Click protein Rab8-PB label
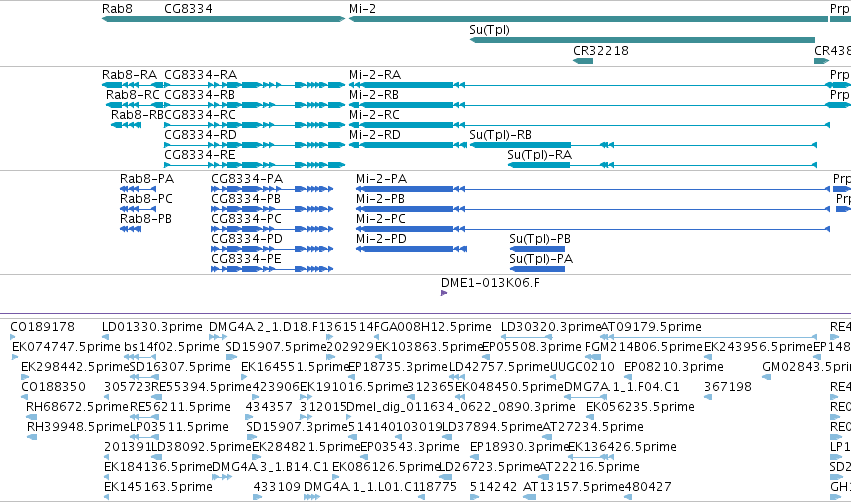851x502 pixels. pyautogui.click(x=145, y=219)
